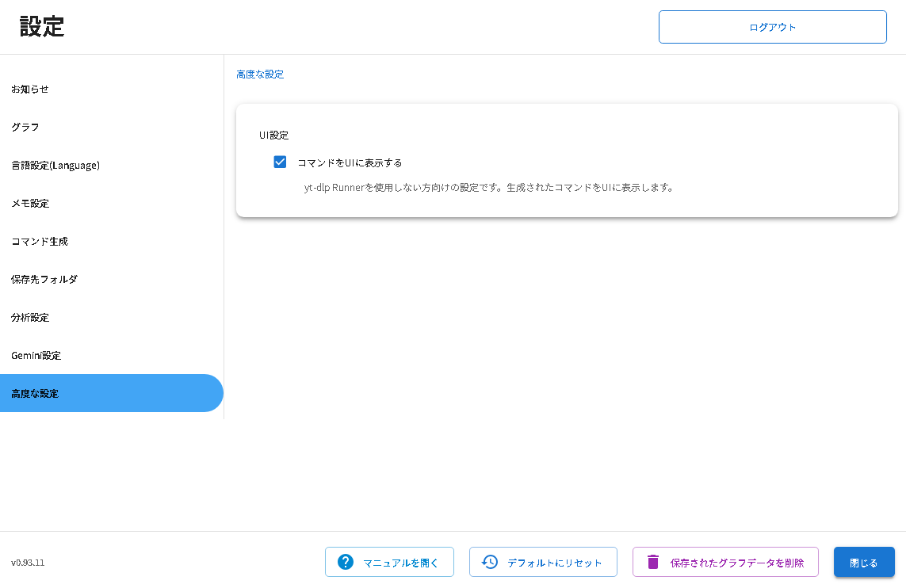Image resolution: width=906 pixels, height=588 pixels.
Task: Click 保存されたグラフデータを削除 button label
Action: point(736,563)
